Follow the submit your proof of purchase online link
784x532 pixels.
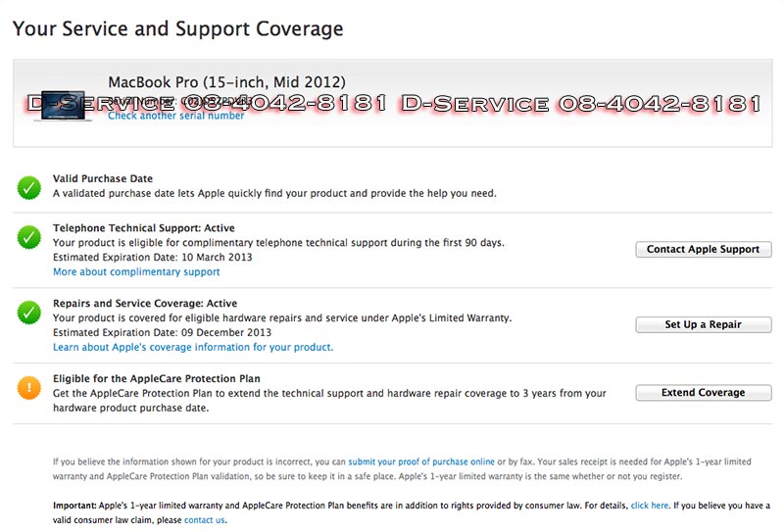[x=421, y=461]
